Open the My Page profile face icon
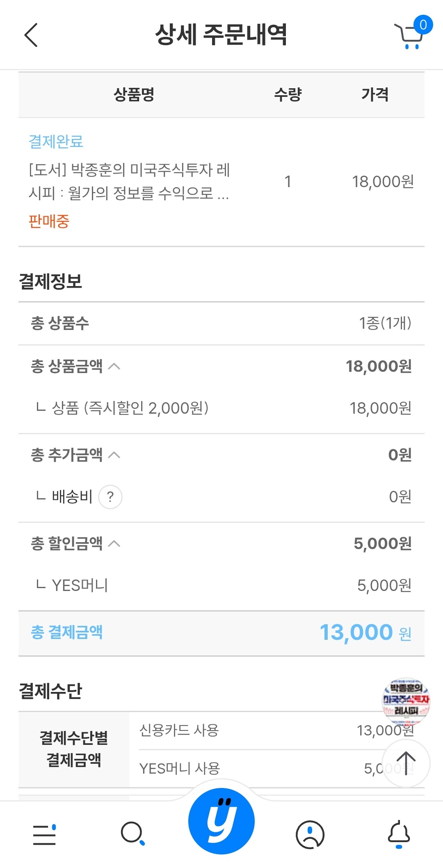Screen dimensions: 443x868 pyautogui.click(x=310, y=834)
